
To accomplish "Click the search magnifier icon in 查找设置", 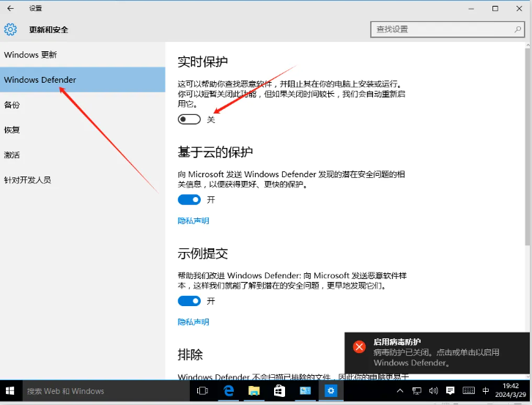I will pyautogui.click(x=517, y=29).
